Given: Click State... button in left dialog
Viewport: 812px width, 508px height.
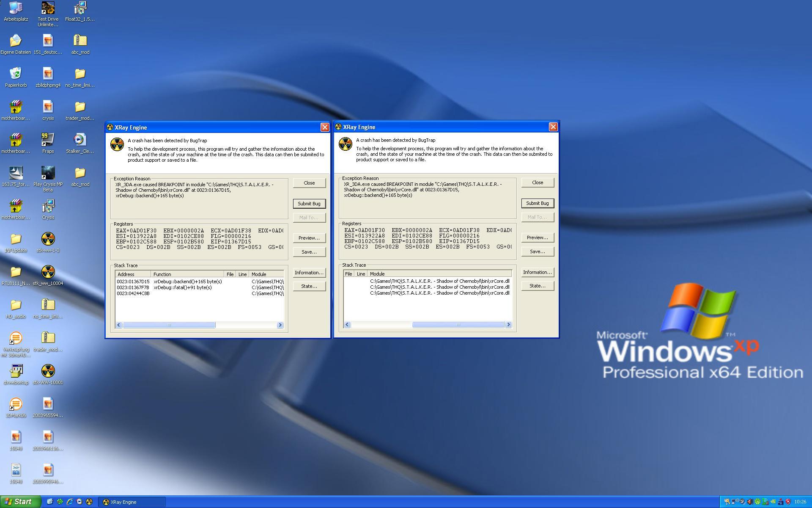Looking at the screenshot, I should (x=309, y=286).
